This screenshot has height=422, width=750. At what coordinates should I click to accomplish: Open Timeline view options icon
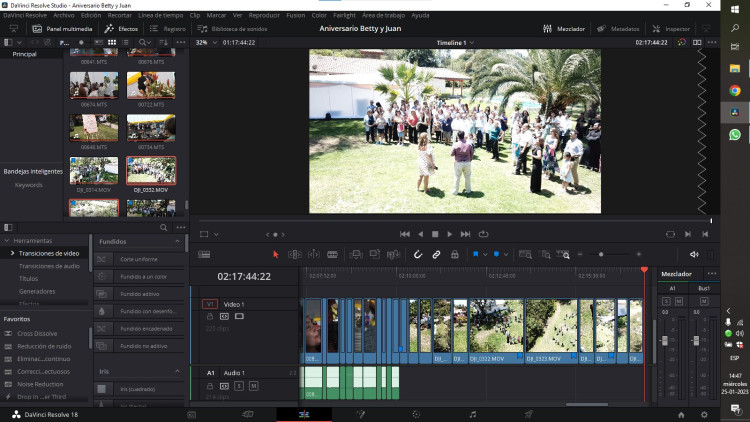204,255
